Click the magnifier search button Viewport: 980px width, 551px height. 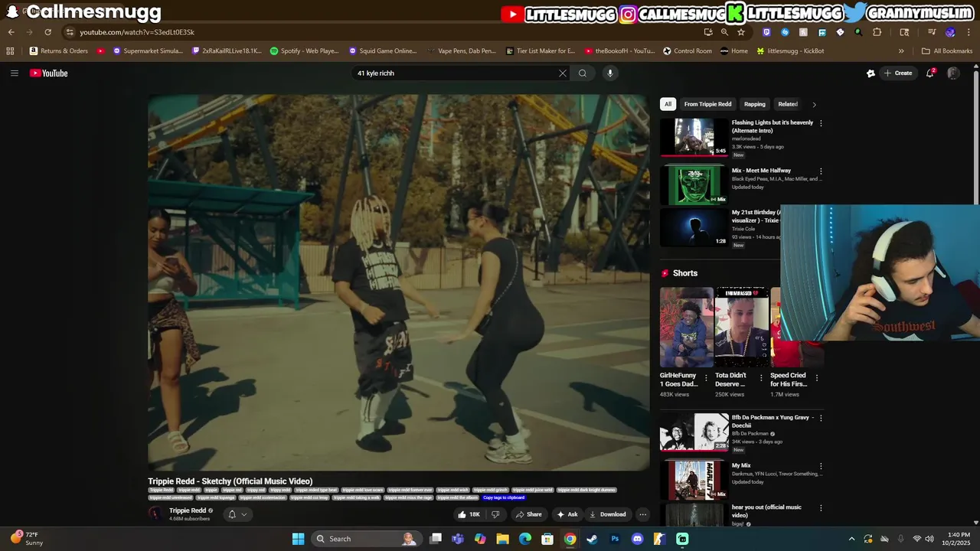(583, 73)
